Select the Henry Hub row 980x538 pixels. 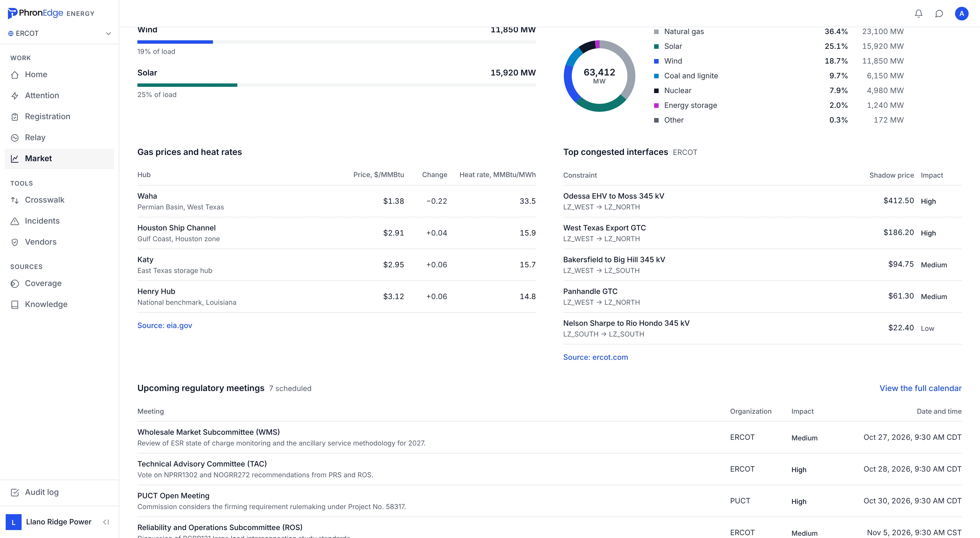click(x=336, y=297)
